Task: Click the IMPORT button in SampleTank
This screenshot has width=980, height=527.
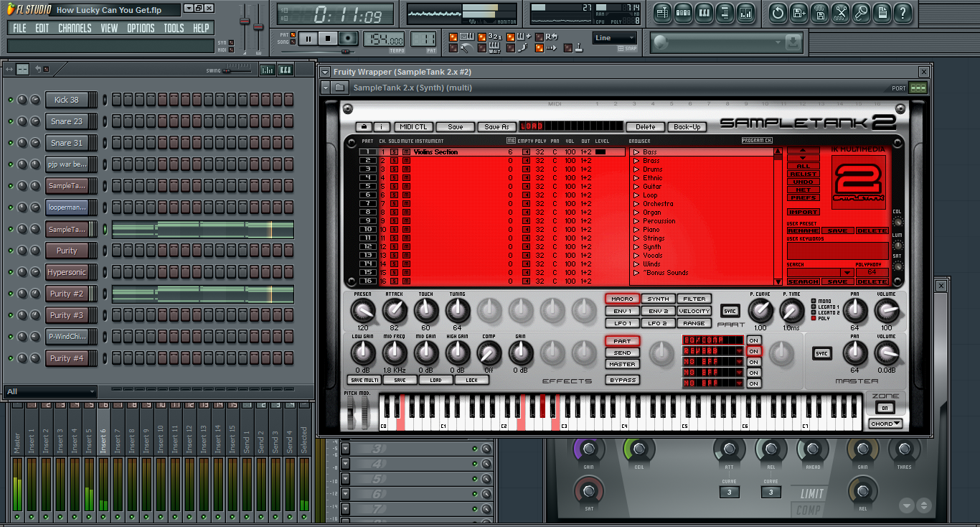Action: pos(804,213)
